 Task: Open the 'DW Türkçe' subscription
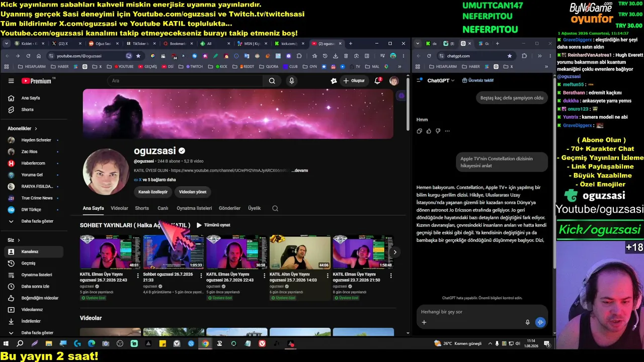pyautogui.click(x=31, y=210)
